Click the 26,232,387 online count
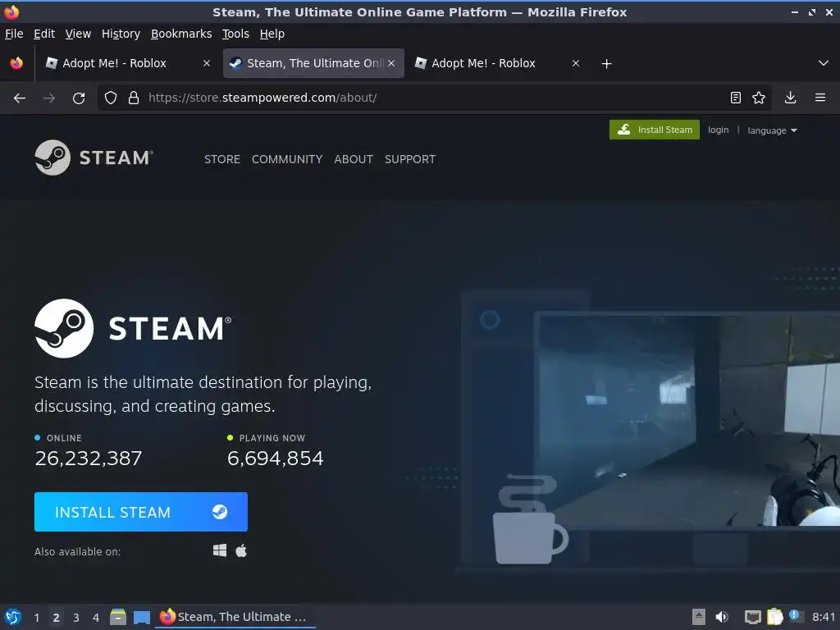 [89, 458]
